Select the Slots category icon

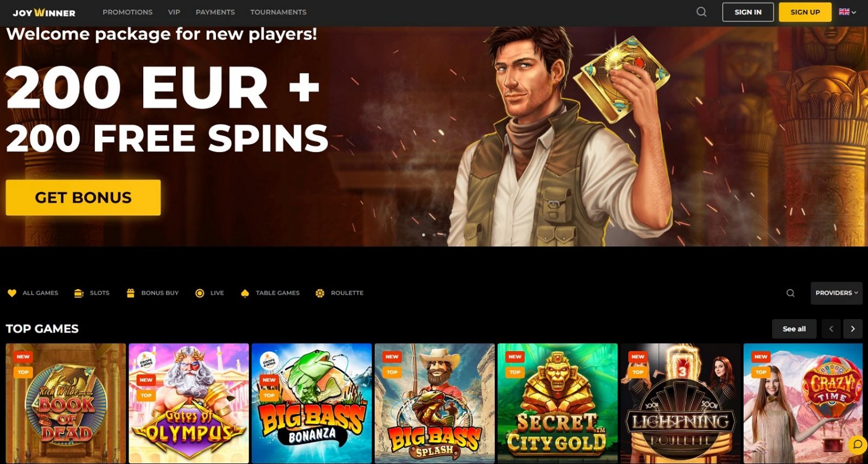[x=79, y=293]
